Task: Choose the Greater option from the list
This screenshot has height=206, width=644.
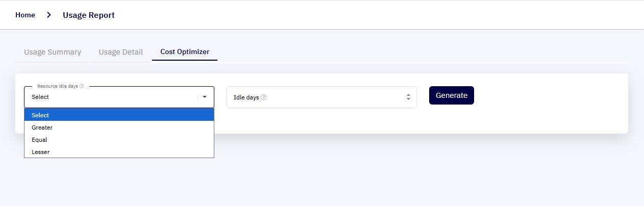Action: [x=119, y=127]
